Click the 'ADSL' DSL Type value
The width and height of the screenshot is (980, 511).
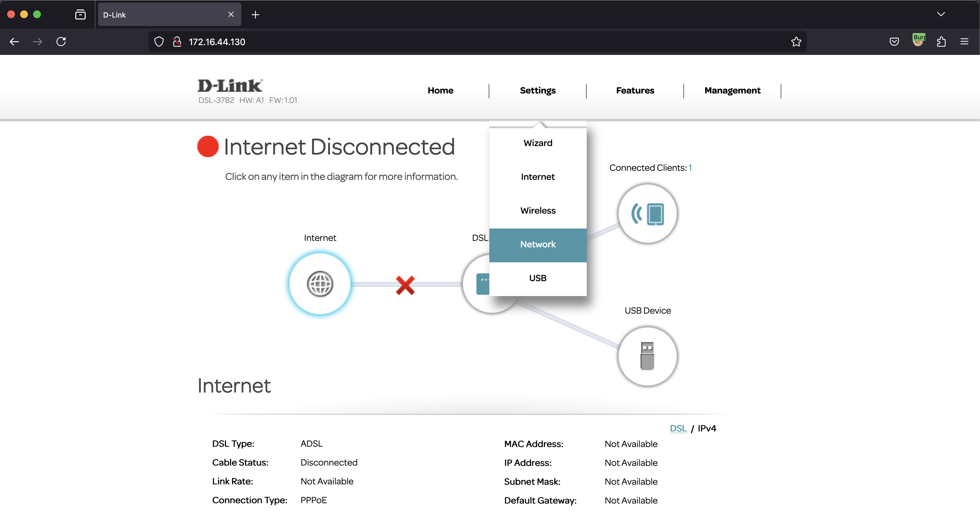click(x=312, y=444)
